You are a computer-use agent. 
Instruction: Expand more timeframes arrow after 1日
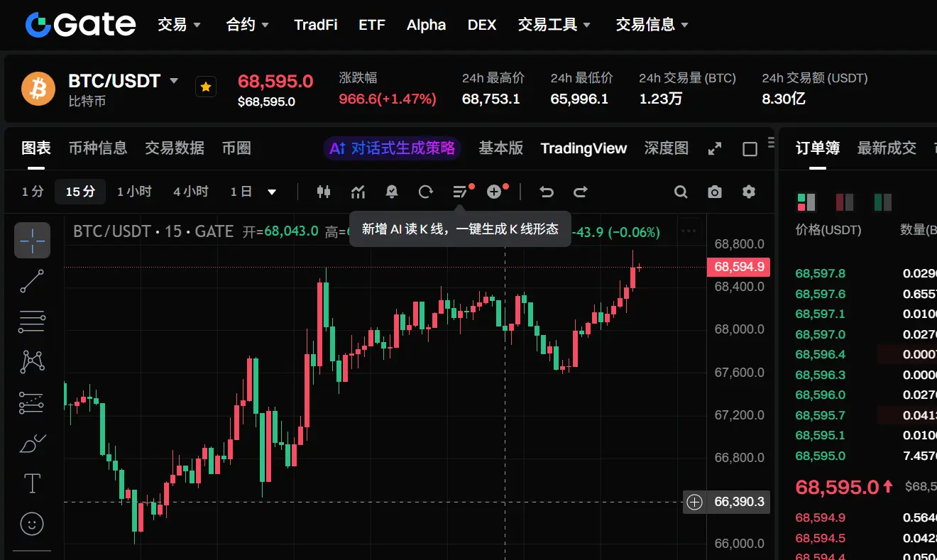point(272,192)
